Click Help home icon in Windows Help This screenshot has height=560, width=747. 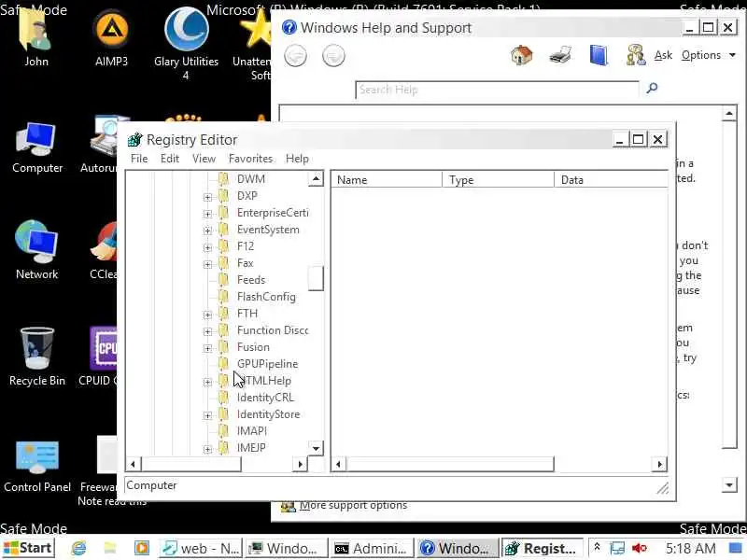click(521, 55)
